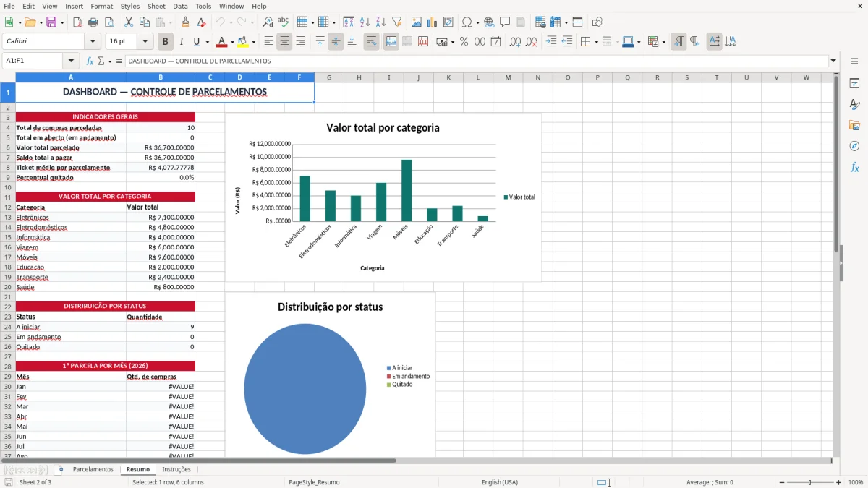
Task: Adjust the zoom slider handle
Action: point(809,482)
